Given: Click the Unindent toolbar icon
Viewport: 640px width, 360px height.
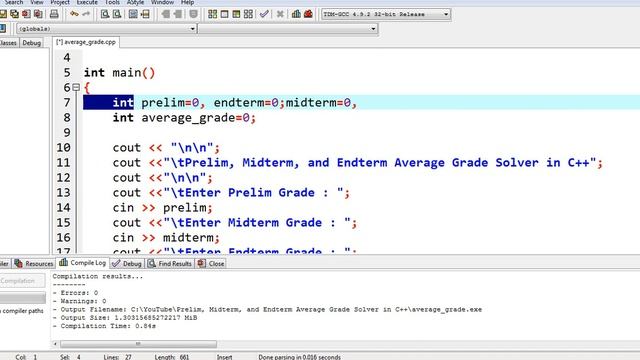Looking at the screenshot, I should click(178, 14).
